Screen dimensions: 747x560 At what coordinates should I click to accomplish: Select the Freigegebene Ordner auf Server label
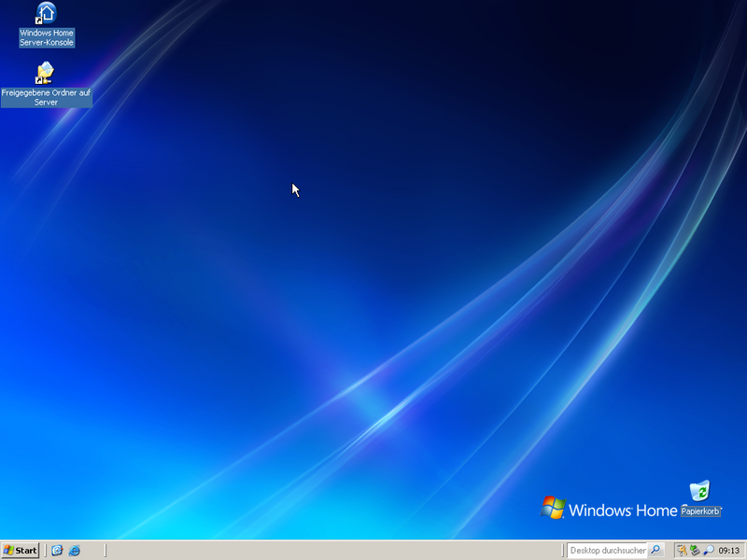click(x=47, y=96)
